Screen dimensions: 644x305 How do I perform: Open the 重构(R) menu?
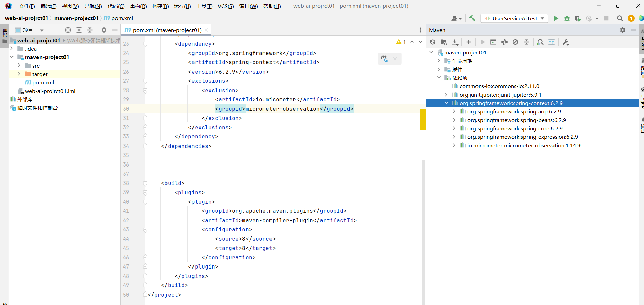[x=138, y=6]
